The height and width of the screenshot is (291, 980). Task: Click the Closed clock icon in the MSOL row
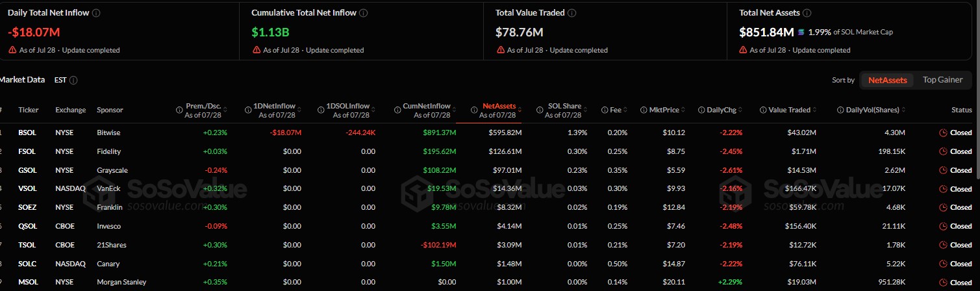(x=943, y=282)
